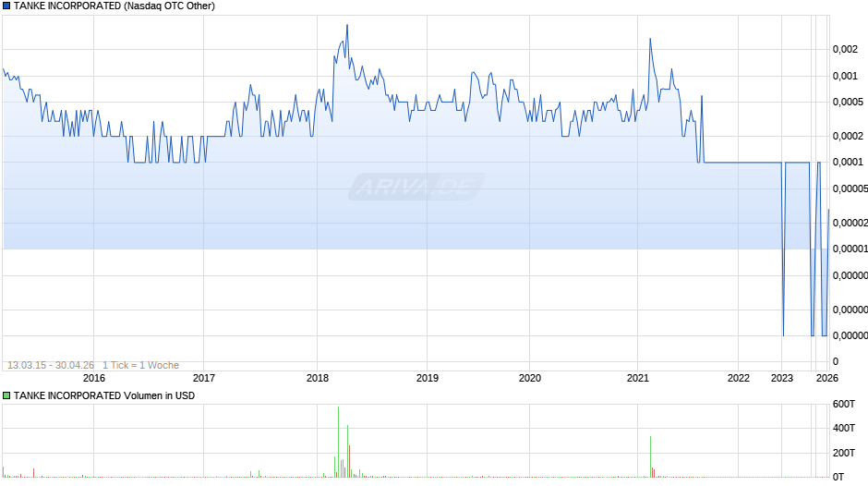Click the 1 Tick = 1 Woche label
Viewport: 868px width, 486px height.
(140, 365)
